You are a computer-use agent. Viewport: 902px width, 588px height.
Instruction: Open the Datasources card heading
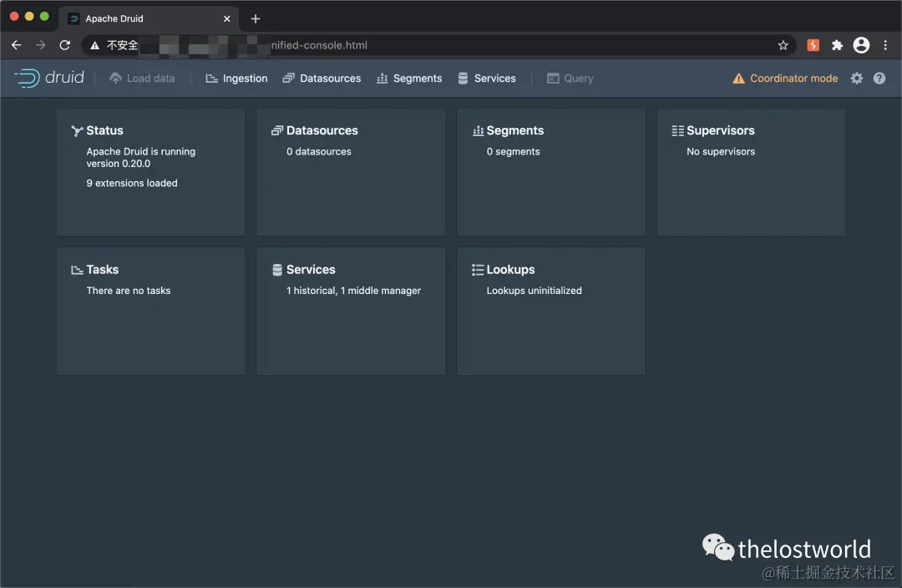click(322, 130)
